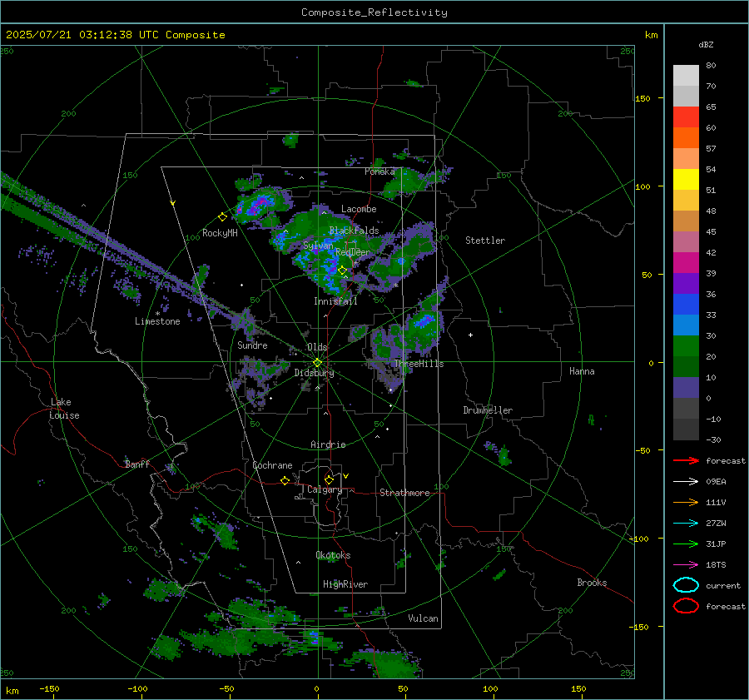Click the dBZ legend heading

tap(706, 45)
